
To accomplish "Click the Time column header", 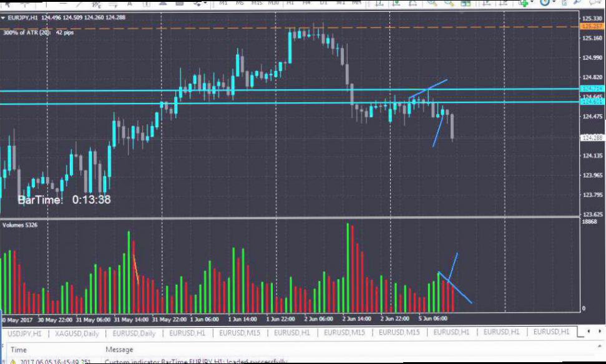I will pos(19,350).
